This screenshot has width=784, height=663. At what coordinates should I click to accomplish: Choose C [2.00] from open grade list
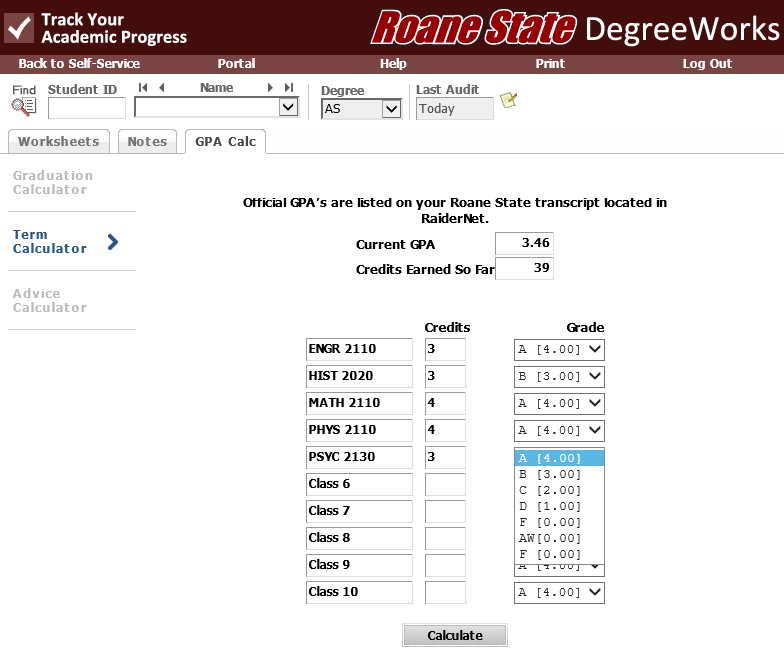(549, 490)
